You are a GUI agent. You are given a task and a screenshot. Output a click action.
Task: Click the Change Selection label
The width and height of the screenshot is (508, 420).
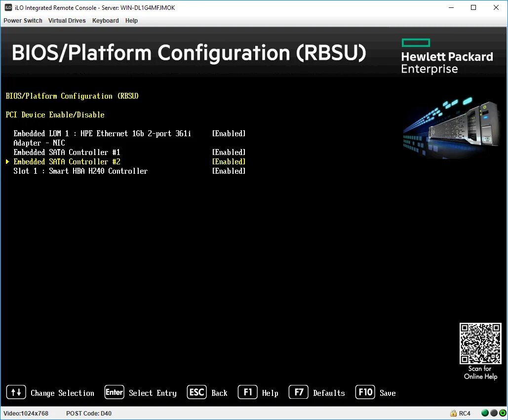click(62, 393)
